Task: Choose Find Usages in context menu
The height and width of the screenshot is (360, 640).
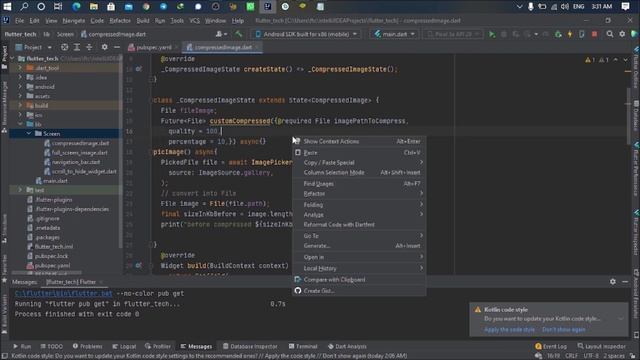Action: 359,184
